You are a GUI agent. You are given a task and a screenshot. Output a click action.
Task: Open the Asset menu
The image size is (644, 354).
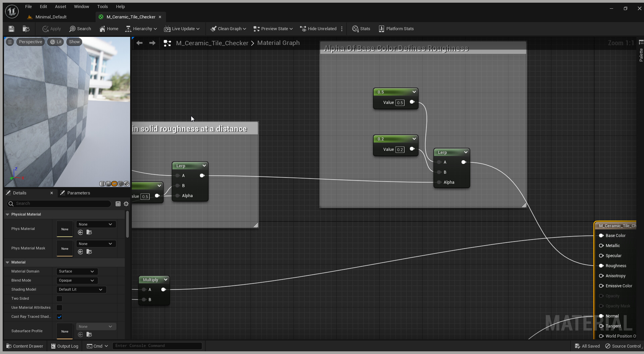(x=60, y=6)
